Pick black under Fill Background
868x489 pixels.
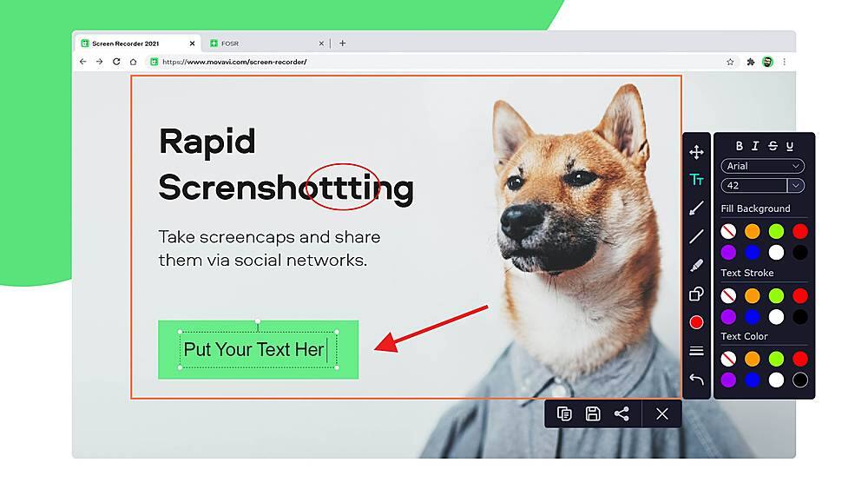click(800, 253)
